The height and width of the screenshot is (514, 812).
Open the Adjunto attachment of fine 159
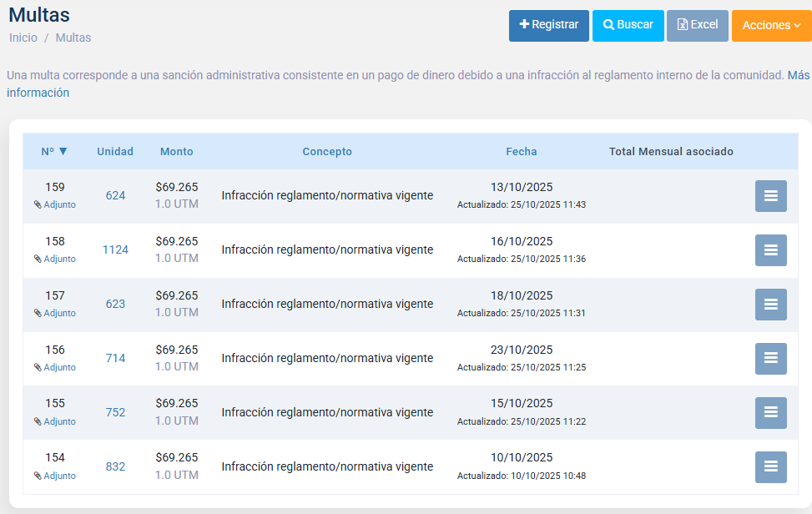(x=55, y=204)
